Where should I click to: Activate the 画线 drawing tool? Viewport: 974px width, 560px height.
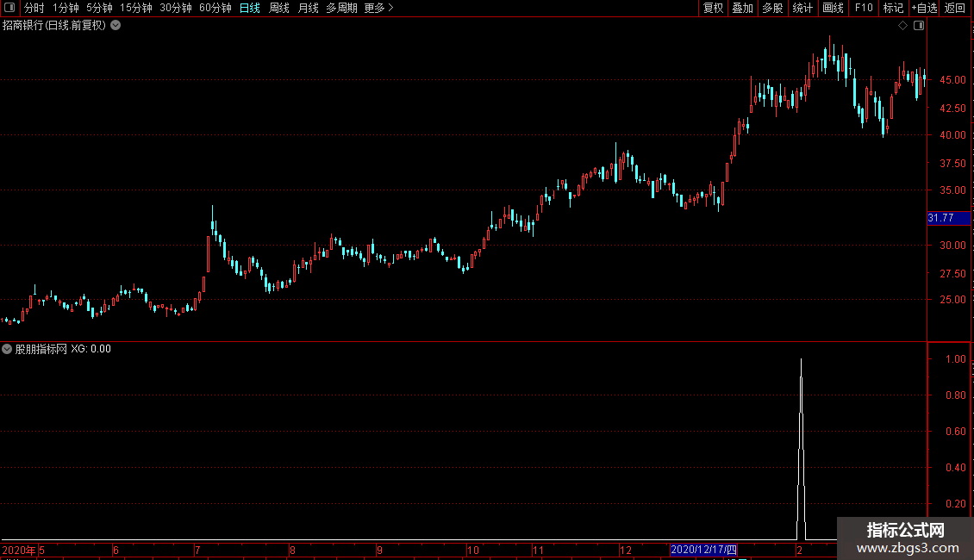click(833, 8)
